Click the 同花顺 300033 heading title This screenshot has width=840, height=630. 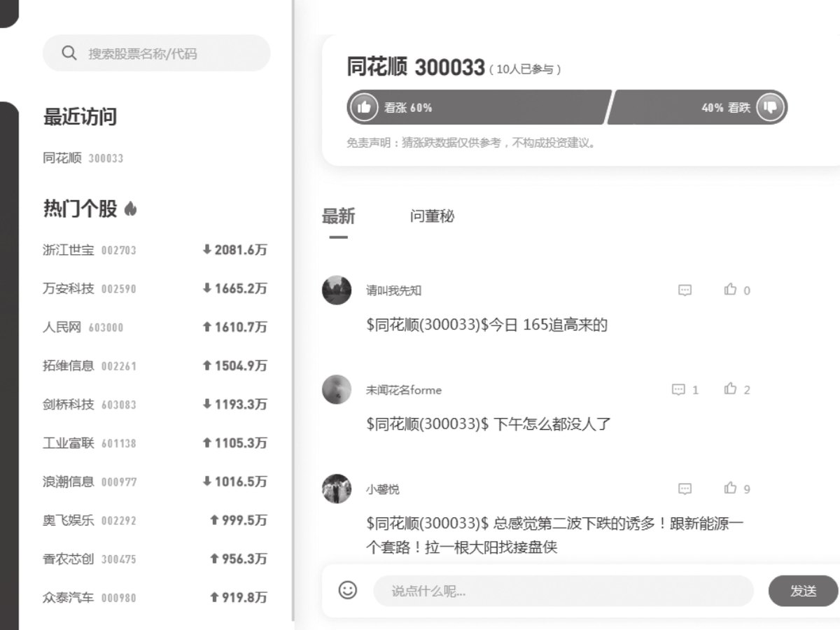click(x=416, y=67)
